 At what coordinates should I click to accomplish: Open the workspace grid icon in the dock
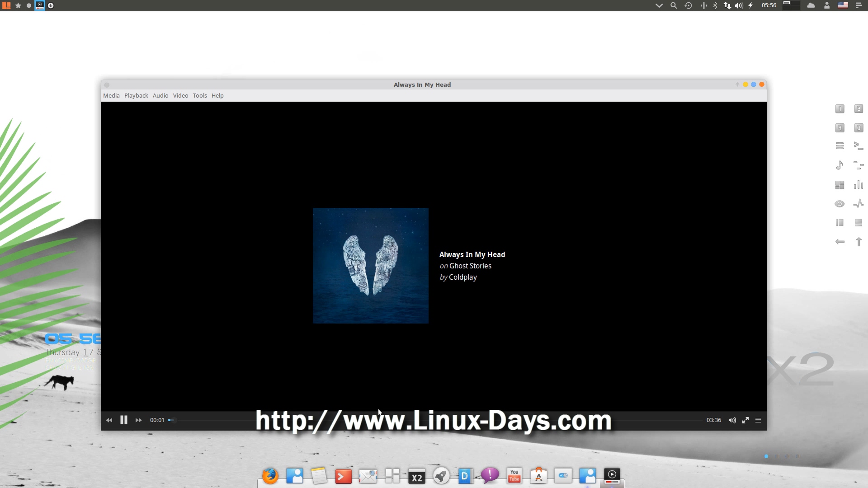pos(392,476)
